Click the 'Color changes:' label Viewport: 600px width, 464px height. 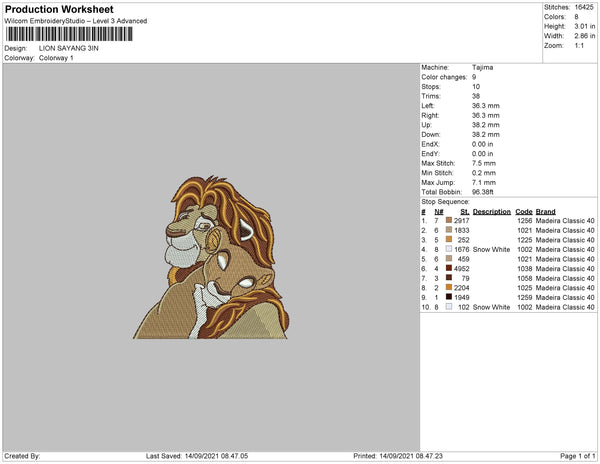pos(444,77)
